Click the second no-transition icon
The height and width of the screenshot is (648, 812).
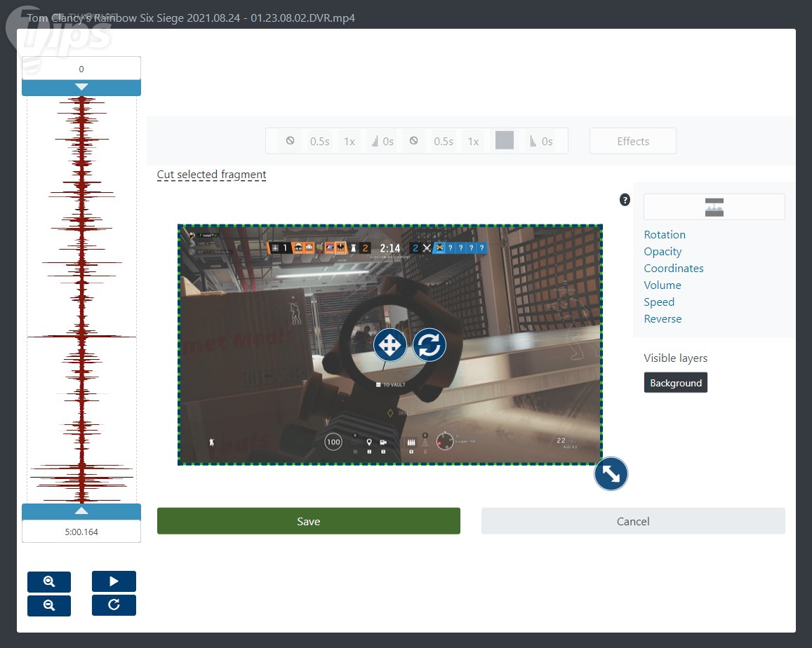tap(414, 141)
